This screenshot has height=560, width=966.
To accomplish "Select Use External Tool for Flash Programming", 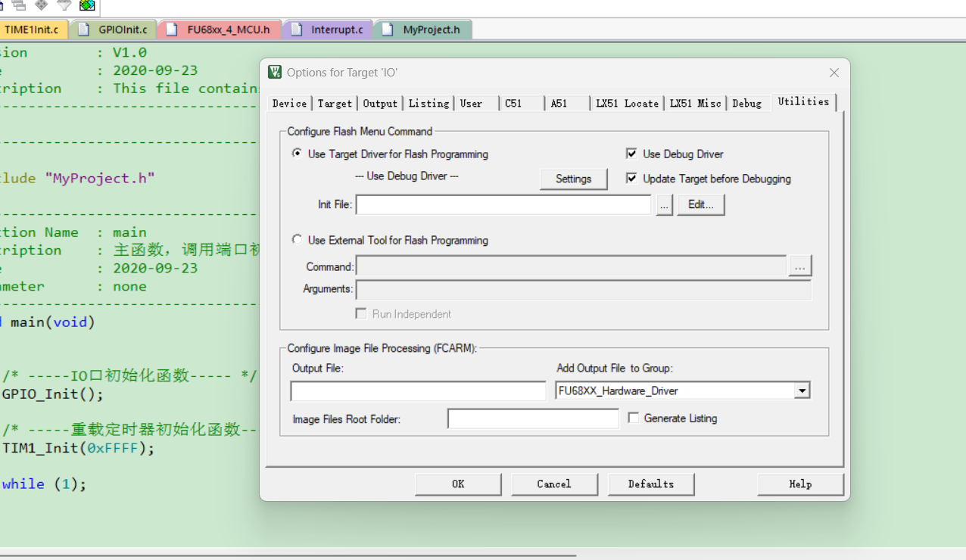I will pyautogui.click(x=298, y=239).
